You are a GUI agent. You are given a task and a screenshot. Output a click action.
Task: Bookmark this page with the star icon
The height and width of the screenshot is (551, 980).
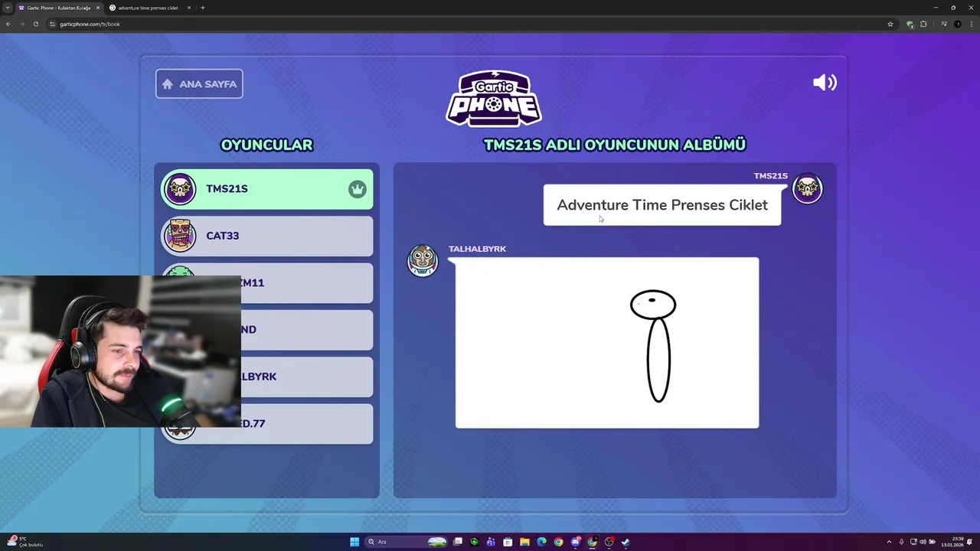[890, 24]
